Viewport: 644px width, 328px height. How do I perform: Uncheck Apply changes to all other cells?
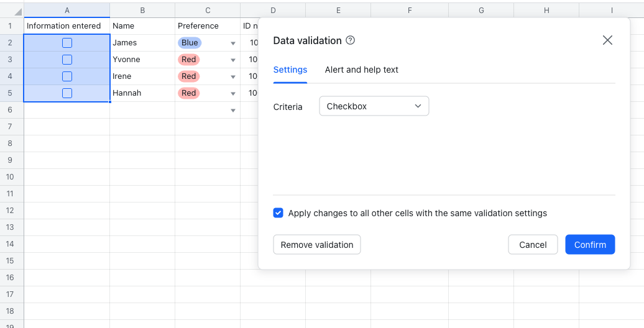[278, 213]
